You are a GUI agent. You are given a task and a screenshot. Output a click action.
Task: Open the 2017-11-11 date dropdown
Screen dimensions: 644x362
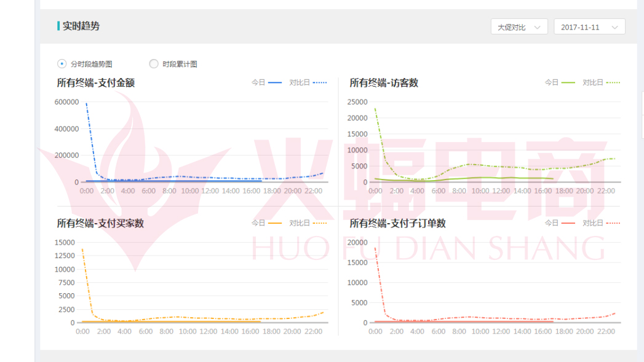[589, 27]
